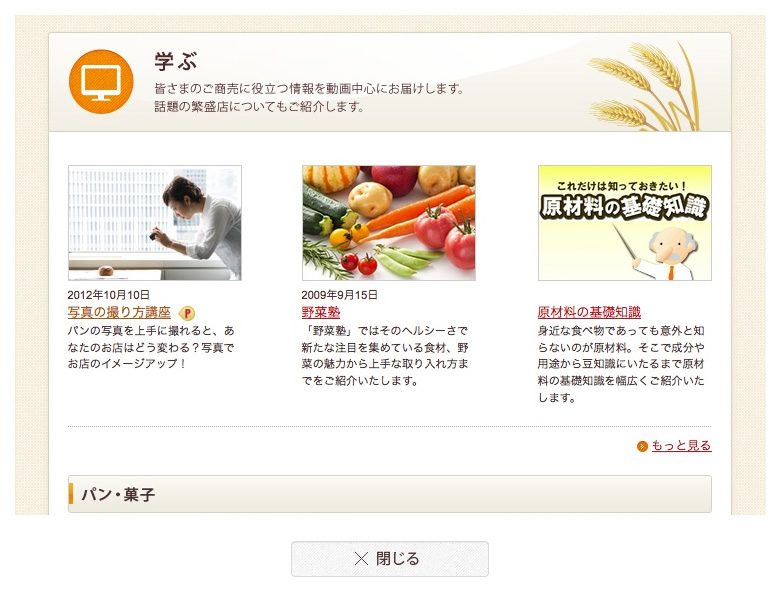Click the orange arrow icon before もっと見る
This screenshot has height=607, width=780.
click(x=642, y=446)
